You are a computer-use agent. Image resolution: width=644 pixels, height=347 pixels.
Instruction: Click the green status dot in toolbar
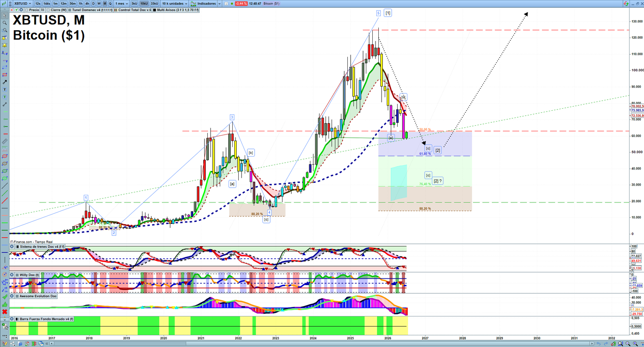coord(232,4)
